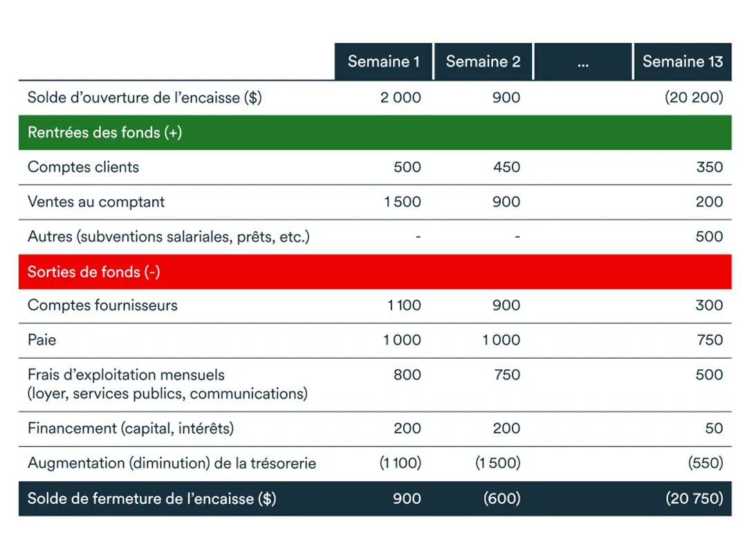This screenshot has height=560, width=747.
Task: Select the Augmentation (diminution) de la trésorerie label
Action: coord(172,463)
